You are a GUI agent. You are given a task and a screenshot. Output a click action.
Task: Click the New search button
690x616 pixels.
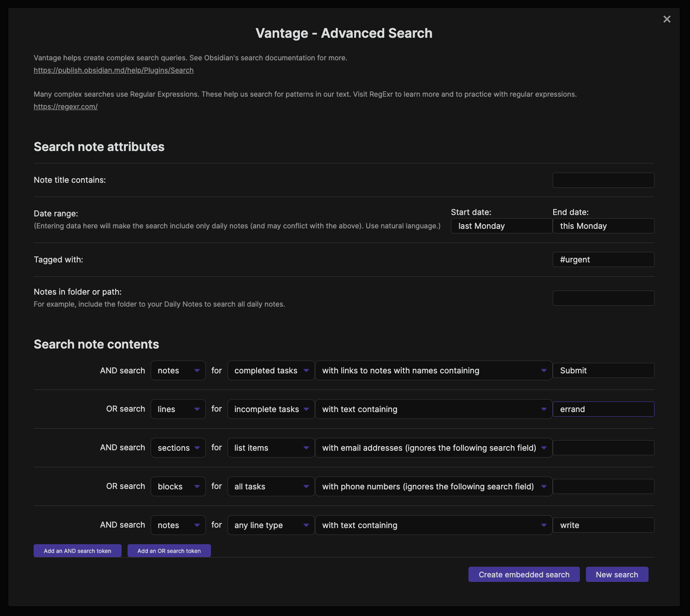(x=617, y=574)
